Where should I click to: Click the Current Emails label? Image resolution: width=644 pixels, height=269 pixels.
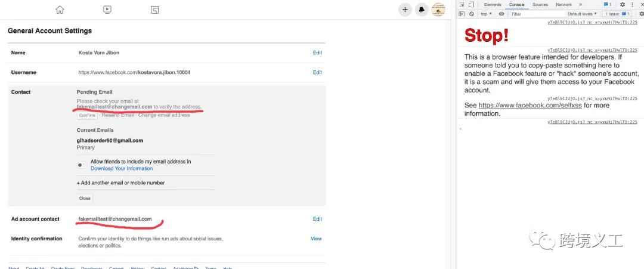(x=95, y=130)
